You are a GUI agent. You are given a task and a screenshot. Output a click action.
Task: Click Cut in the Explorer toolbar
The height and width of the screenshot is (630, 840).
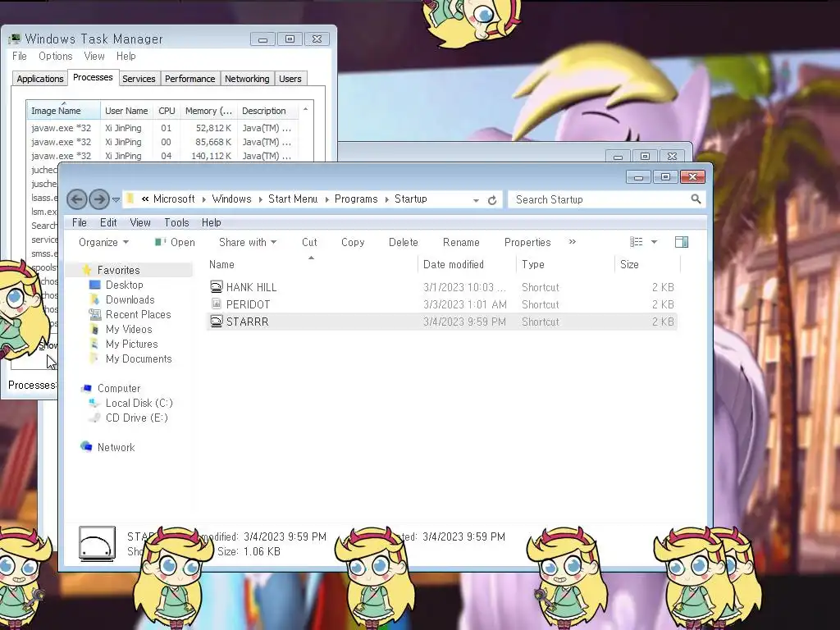tap(309, 242)
